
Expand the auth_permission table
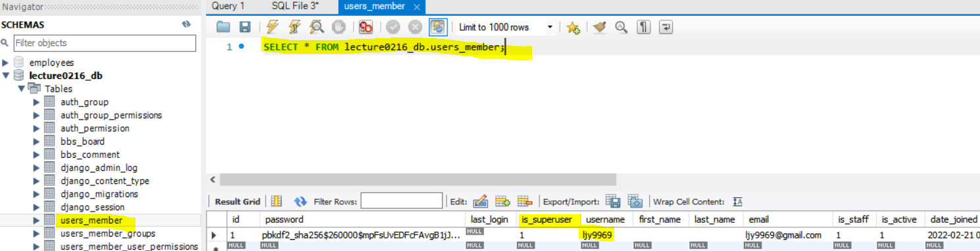(36, 128)
